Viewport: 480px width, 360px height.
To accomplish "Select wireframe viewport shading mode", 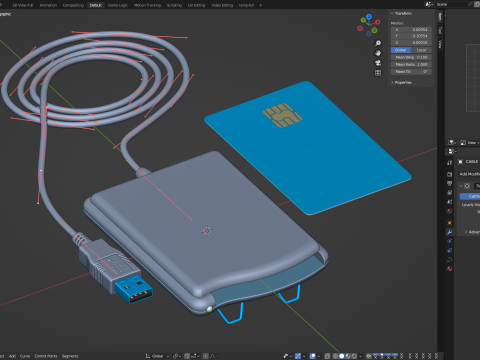I will (335, 356).
